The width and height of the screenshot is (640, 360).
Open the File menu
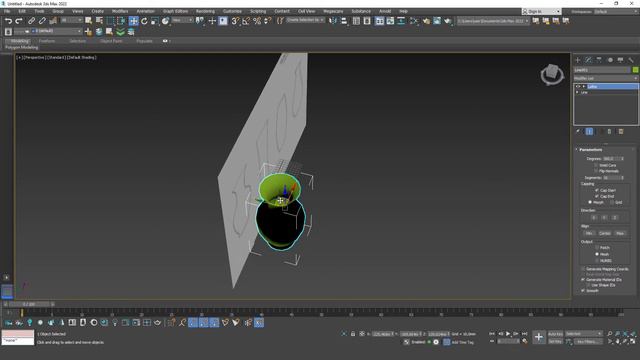click(x=7, y=11)
